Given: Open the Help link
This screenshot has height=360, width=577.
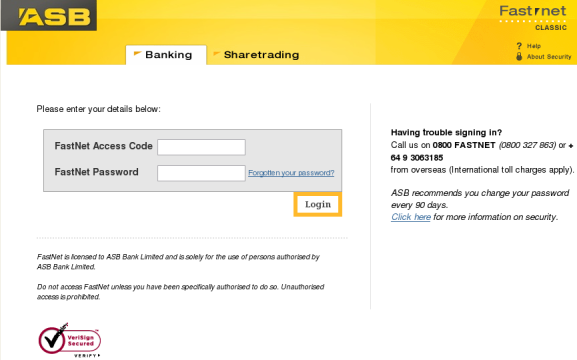Looking at the screenshot, I should coord(534,46).
